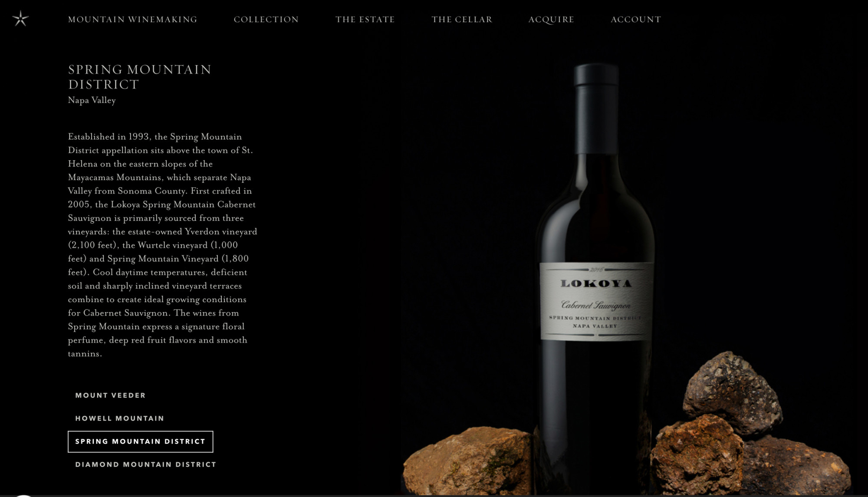The height and width of the screenshot is (497, 868).
Task: Click the LOKOYA name on bottle label
Action: (596, 283)
